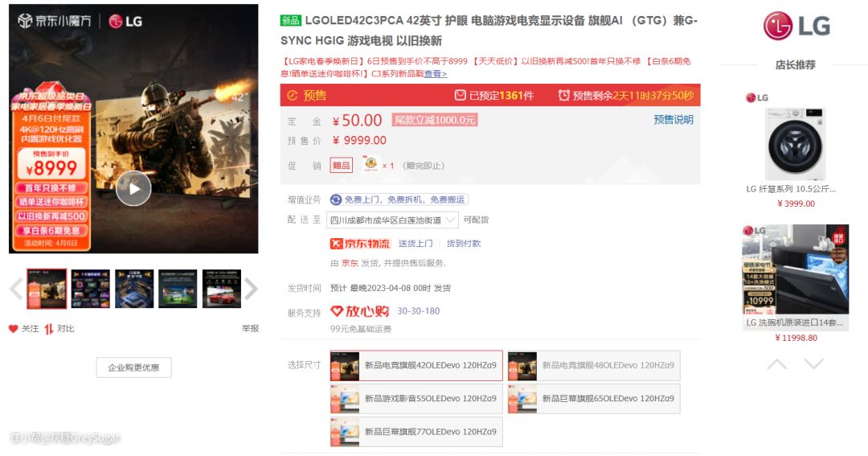
Task: Click the 京东物流 logistics logo
Action: 359,244
